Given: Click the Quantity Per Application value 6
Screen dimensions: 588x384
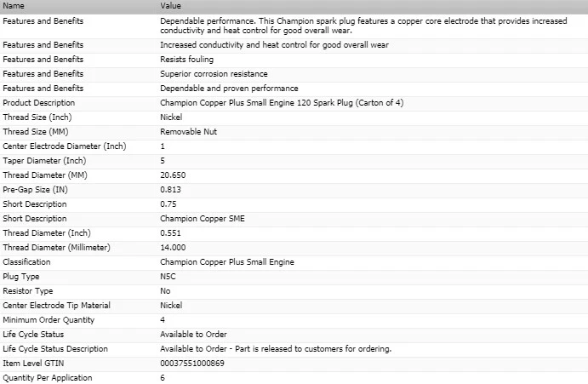Looking at the screenshot, I should [x=163, y=378].
